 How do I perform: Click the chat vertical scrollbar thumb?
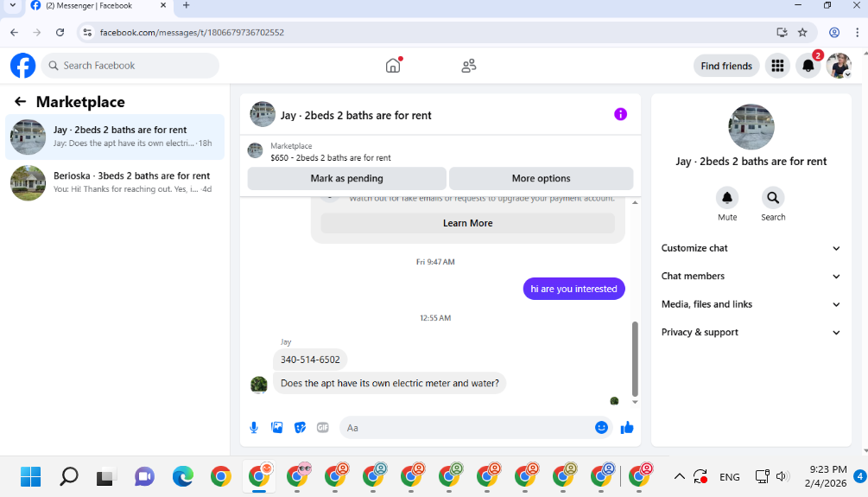click(x=635, y=358)
